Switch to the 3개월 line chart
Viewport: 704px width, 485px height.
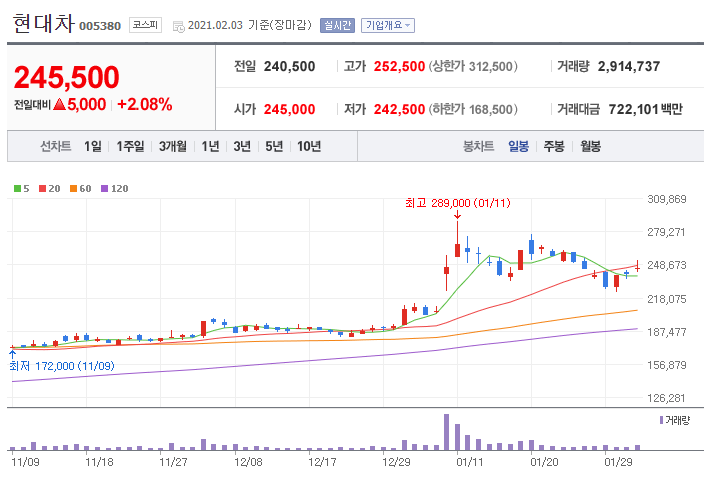point(172,146)
